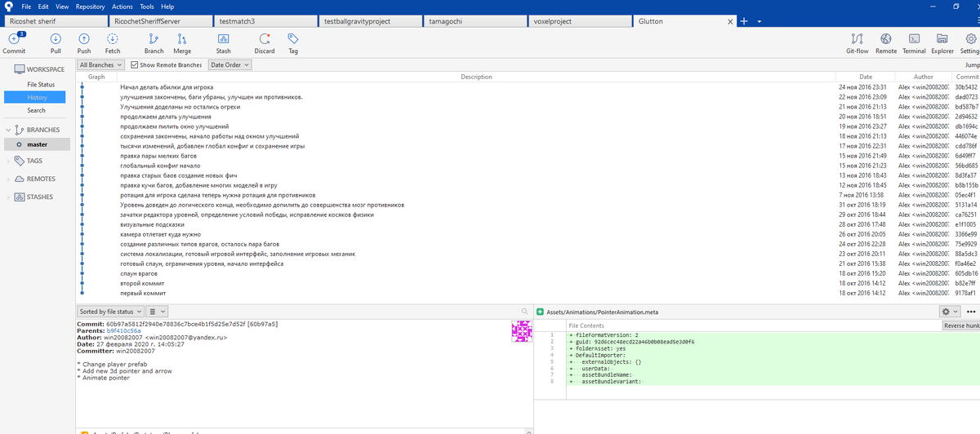The image size is (980, 434).
Task: Open the Help menu
Action: pyautogui.click(x=167, y=7)
